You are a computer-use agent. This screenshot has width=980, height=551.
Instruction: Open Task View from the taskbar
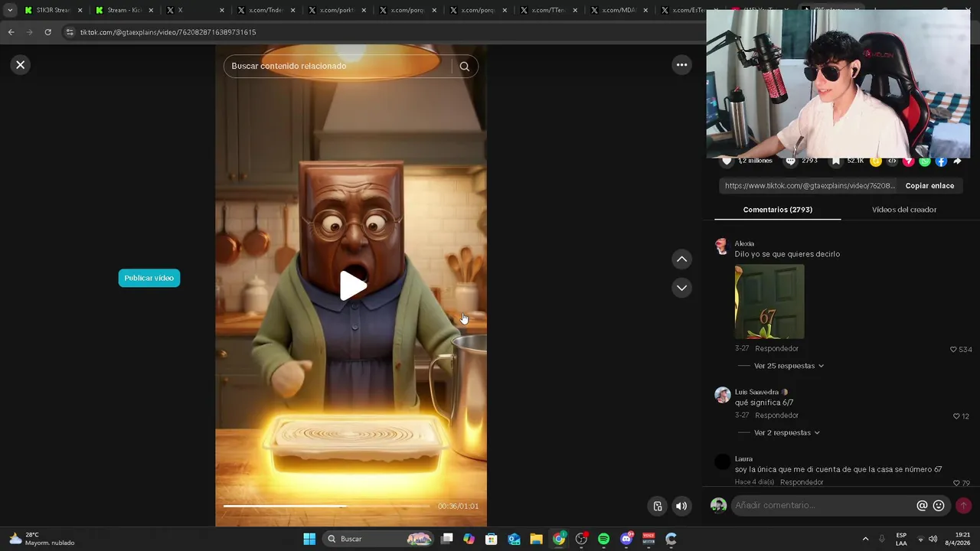point(446,539)
